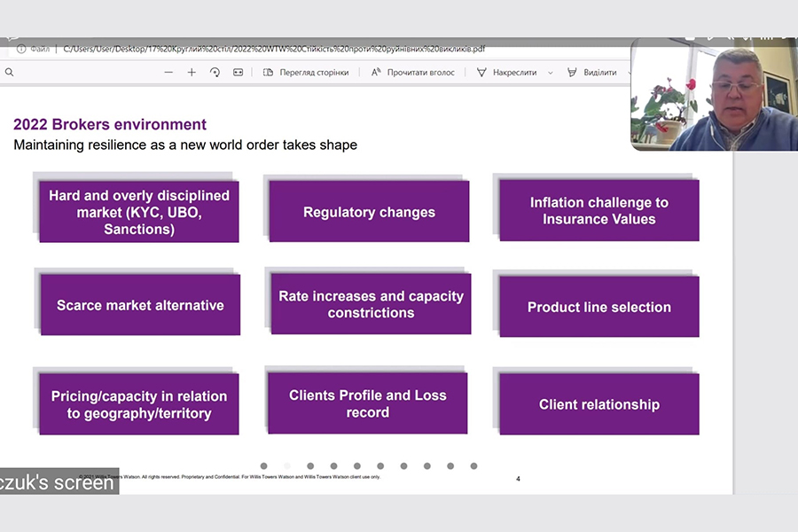Click the "Rate increases and capacity constrictions" box
Screen dimensions: 798x532
[x=371, y=304]
